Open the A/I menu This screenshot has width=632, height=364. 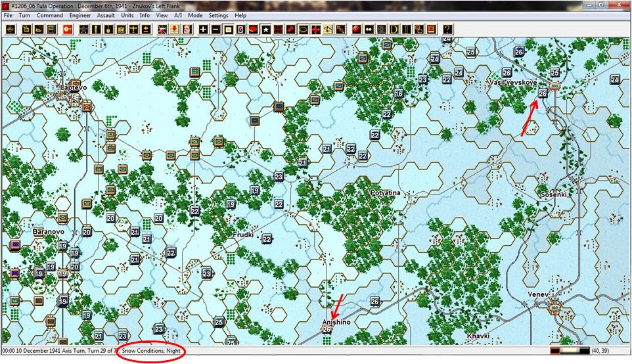click(178, 15)
